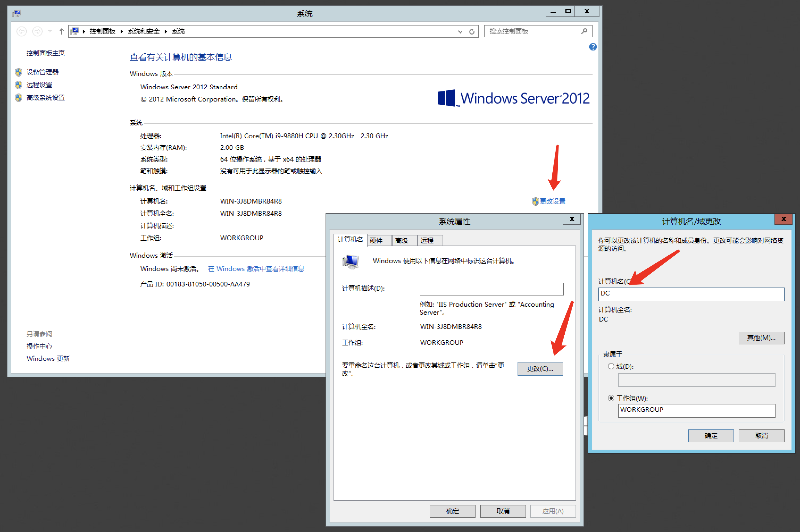Image resolution: width=800 pixels, height=532 pixels.
Task: Expand the 控制面板 breadcrumb arrow
Action: tap(122, 32)
